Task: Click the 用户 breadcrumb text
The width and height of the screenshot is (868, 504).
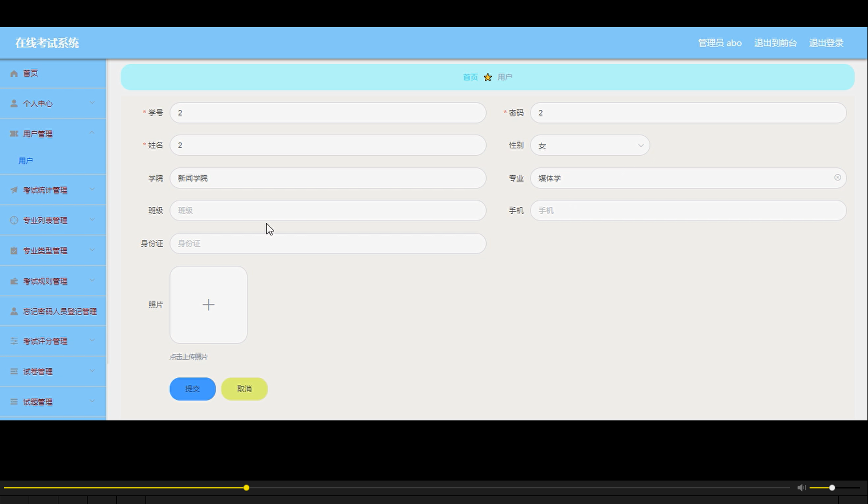Action: click(x=504, y=77)
